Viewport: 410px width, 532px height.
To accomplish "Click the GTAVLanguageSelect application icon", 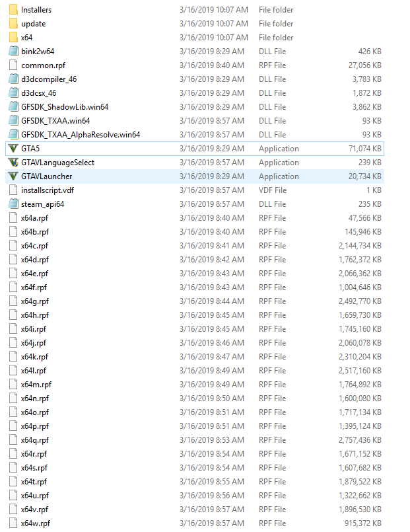I will click(x=13, y=163).
